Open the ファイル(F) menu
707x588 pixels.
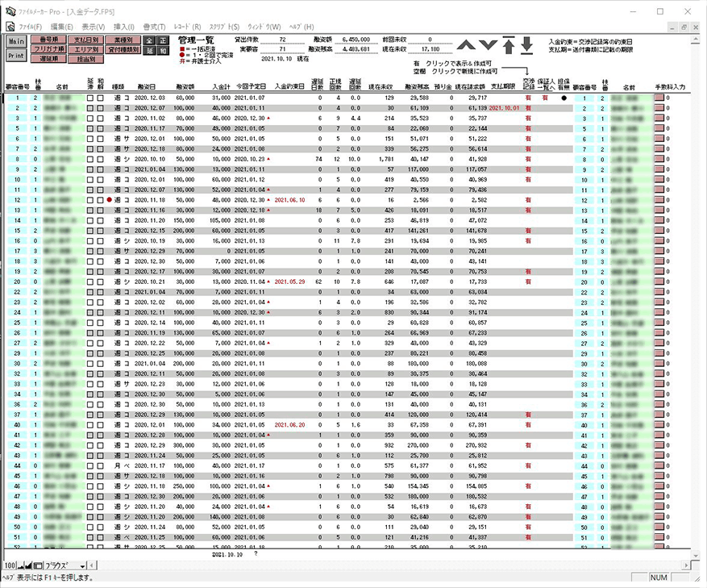31,27
